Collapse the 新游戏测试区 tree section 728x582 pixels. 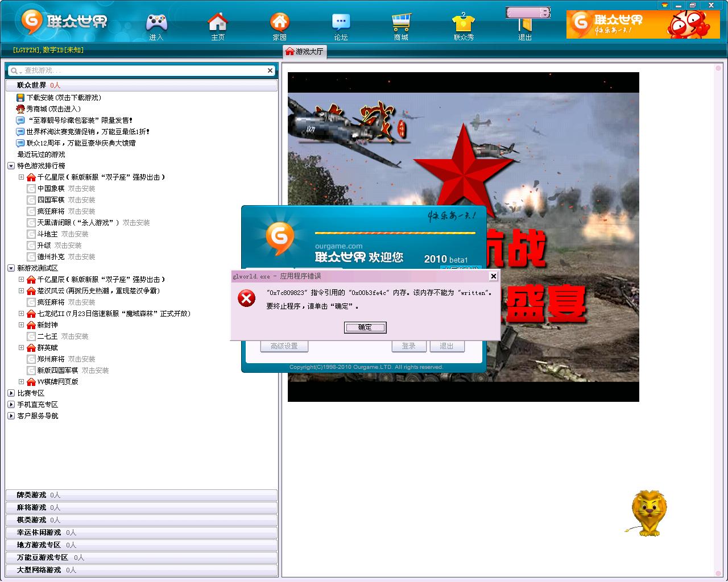tap(11, 268)
